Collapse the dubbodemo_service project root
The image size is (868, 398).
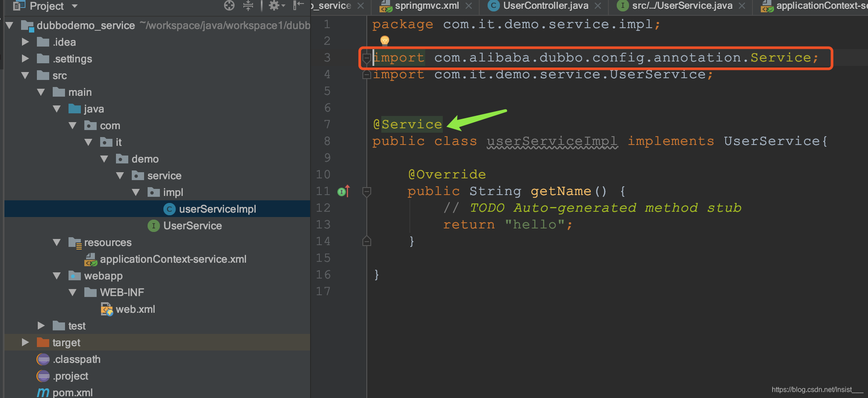9,25
